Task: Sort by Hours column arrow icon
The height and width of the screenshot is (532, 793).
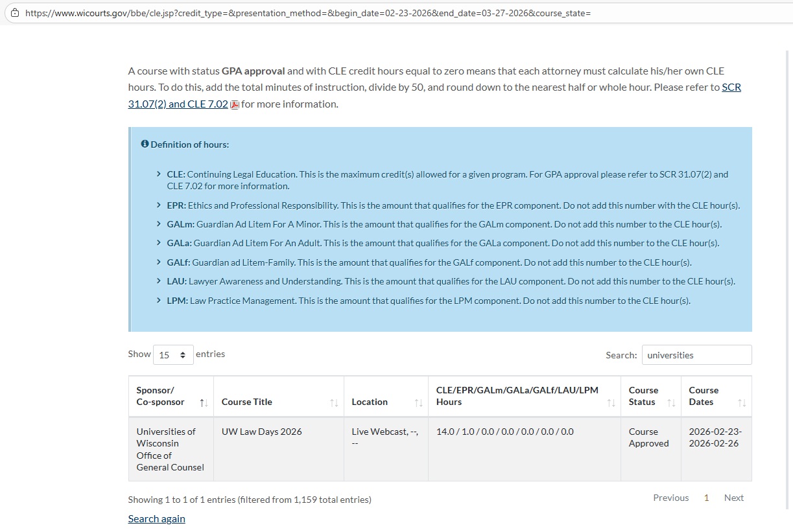Action: (x=611, y=403)
